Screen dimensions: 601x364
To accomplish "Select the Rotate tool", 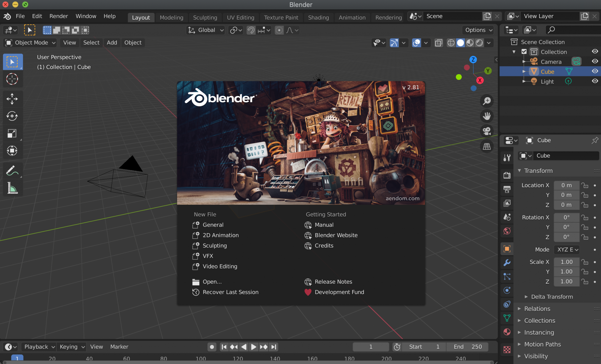I will pyautogui.click(x=12, y=116).
